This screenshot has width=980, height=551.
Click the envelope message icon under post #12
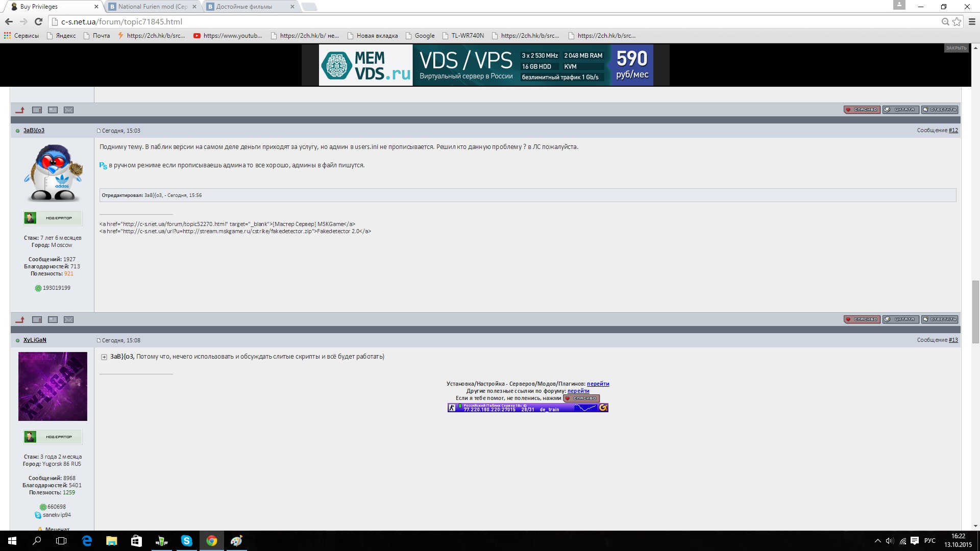tap(68, 319)
